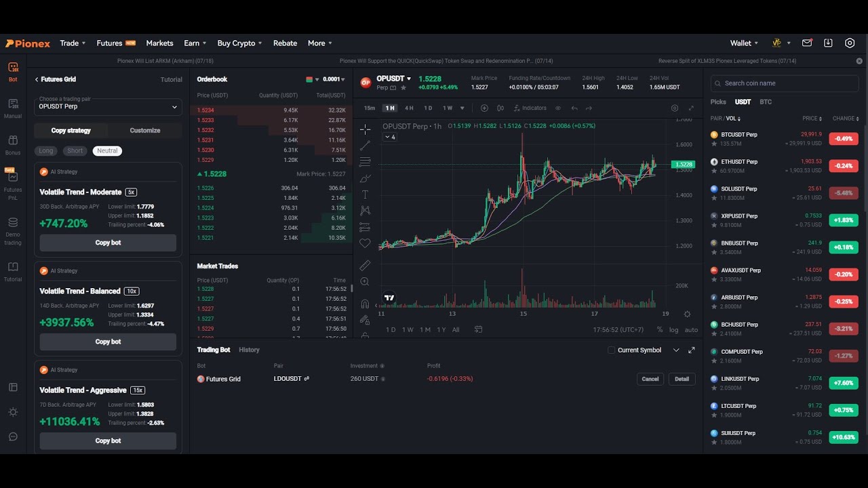Open the More menu dropdown
868x488 pixels.
[x=320, y=43]
